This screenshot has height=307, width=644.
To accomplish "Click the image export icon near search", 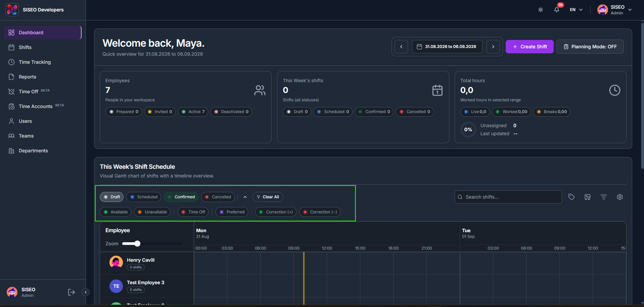I will 588,197.
